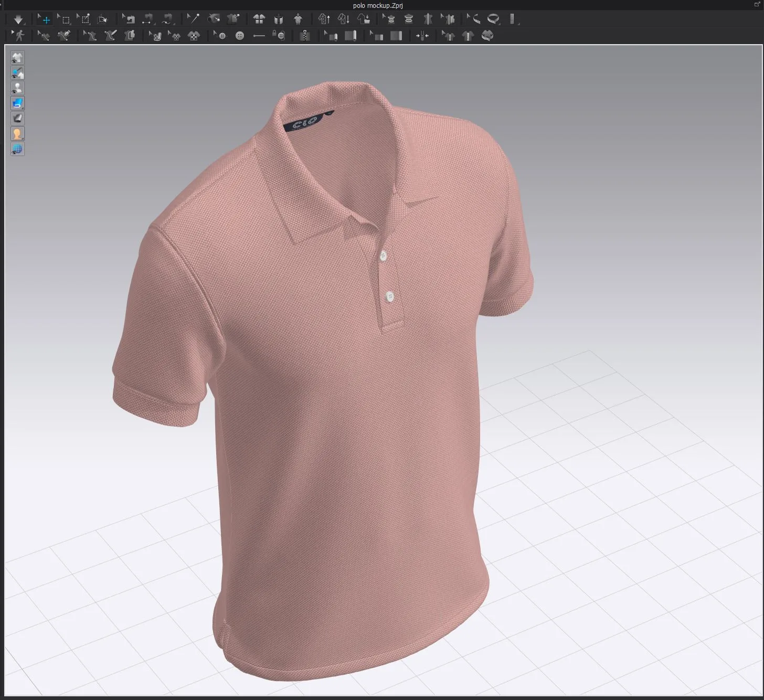Select the Edit Avatar Measurement tool
764x700 pixels.
(x=389, y=19)
